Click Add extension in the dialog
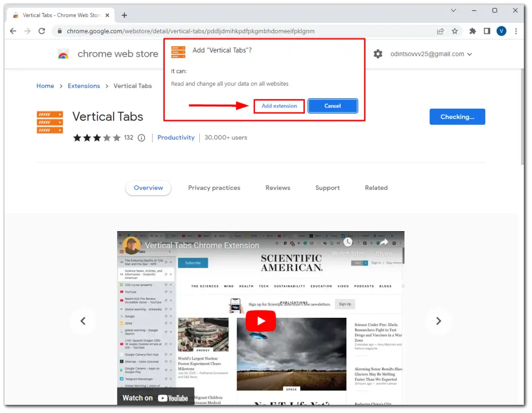532x413 pixels. (x=279, y=106)
